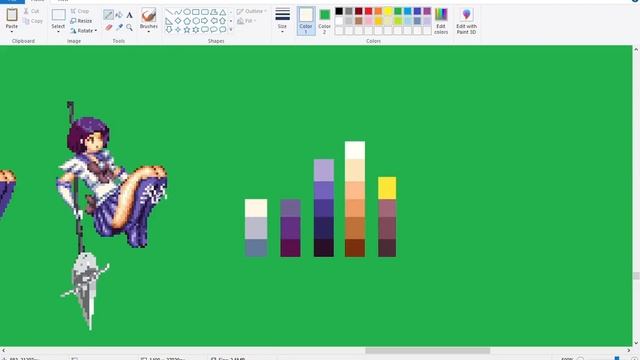640x360 pixels.
Task: Pick the lime palette color
Action: click(x=398, y=21)
